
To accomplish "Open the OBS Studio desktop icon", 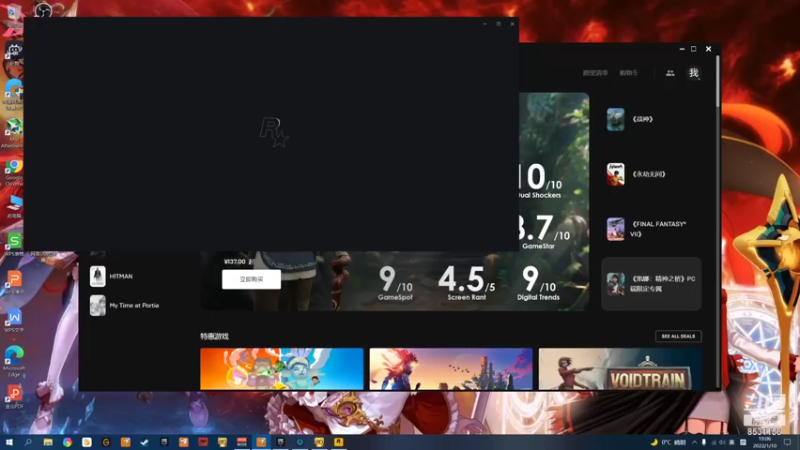I will click(x=44, y=9).
